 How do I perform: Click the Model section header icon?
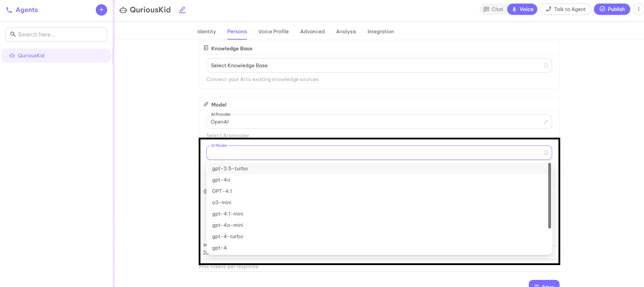[x=206, y=104]
